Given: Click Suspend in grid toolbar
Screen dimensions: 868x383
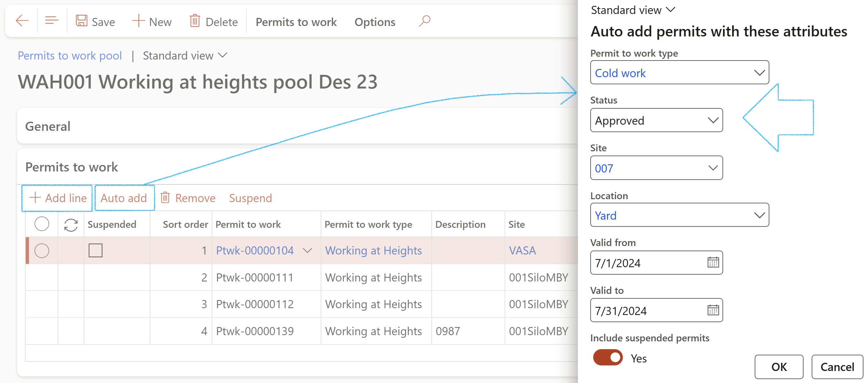Looking at the screenshot, I should [x=250, y=198].
